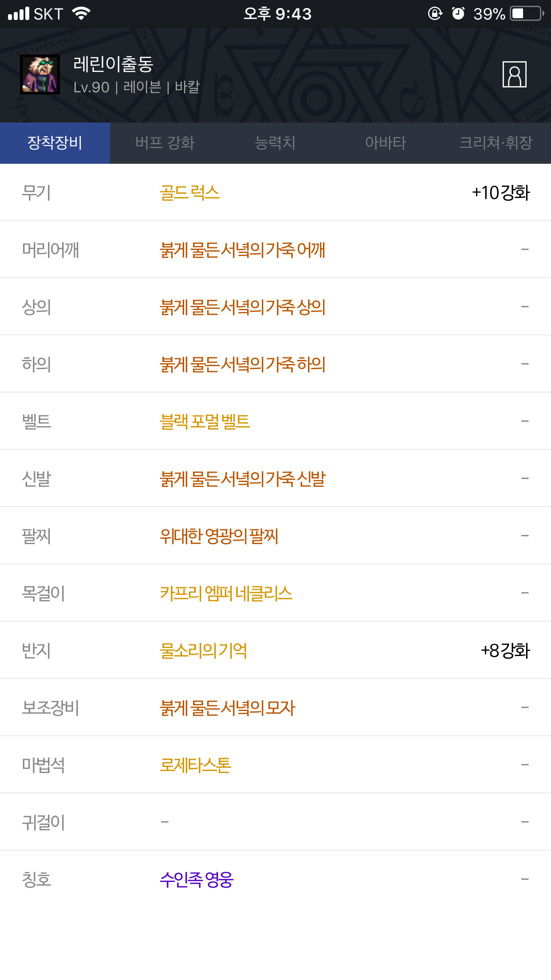Screen dimensions: 551x980
Task: Tap the character profile icon in header
Action: click(x=514, y=75)
